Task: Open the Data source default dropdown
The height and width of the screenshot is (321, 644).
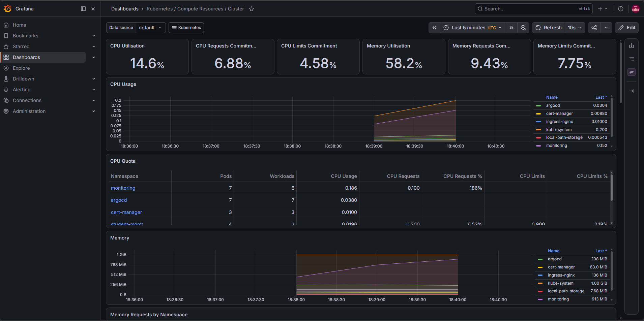Action: click(150, 28)
